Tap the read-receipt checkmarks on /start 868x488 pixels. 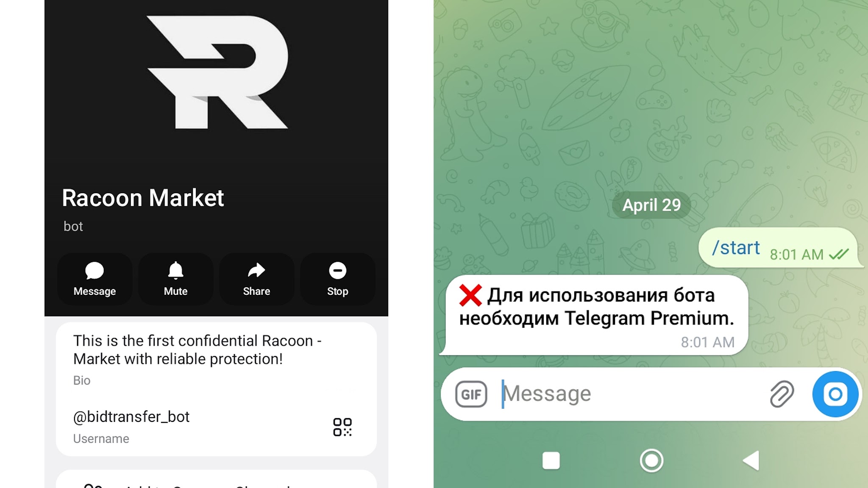839,254
